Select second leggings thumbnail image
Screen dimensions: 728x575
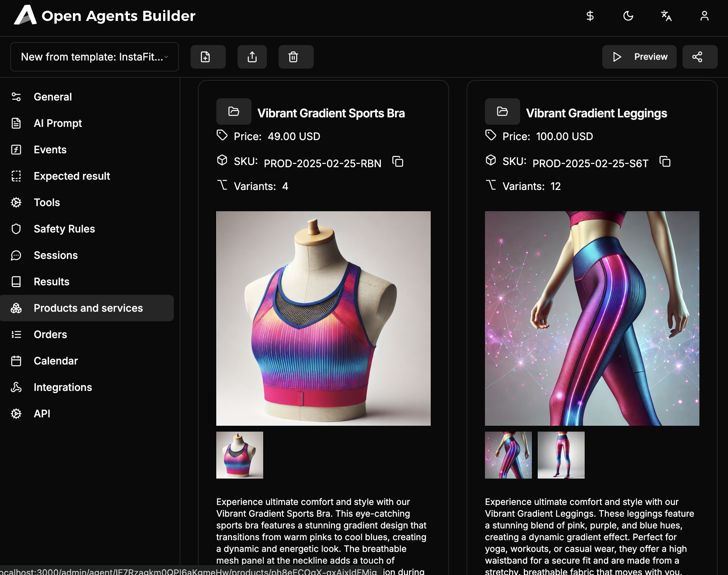[561, 455]
